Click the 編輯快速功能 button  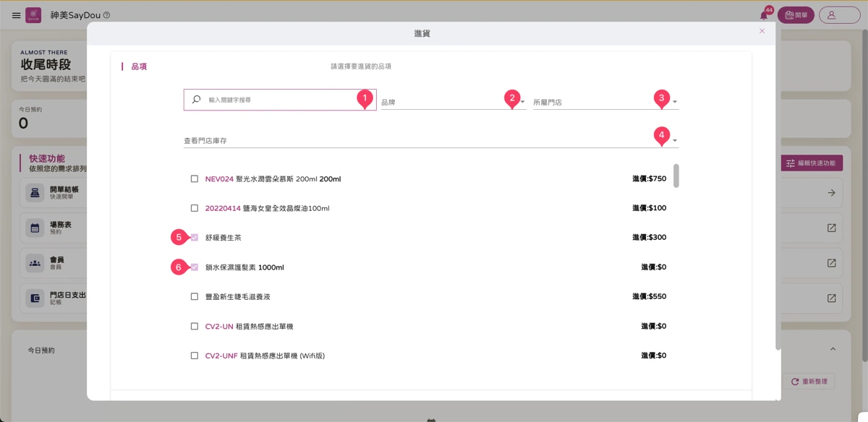point(812,163)
